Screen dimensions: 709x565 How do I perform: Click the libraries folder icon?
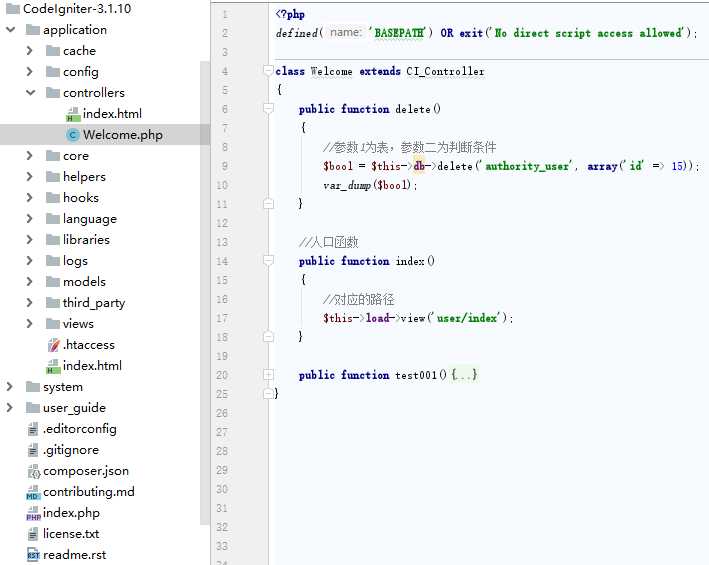(53, 240)
